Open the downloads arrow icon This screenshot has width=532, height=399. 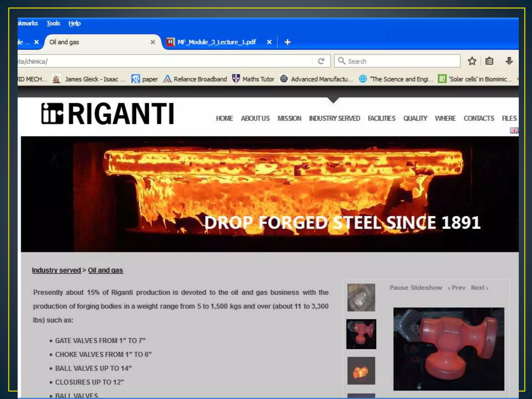[509, 61]
